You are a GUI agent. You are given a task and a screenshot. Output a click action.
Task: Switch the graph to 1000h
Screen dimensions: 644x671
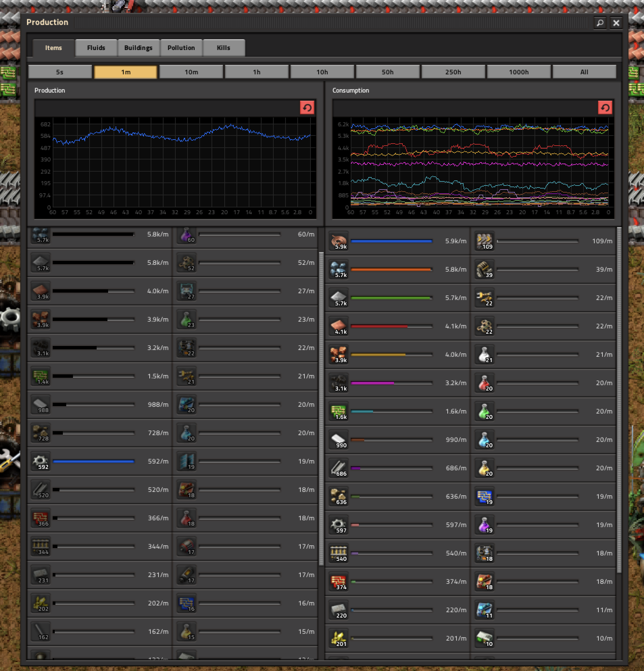tap(519, 72)
